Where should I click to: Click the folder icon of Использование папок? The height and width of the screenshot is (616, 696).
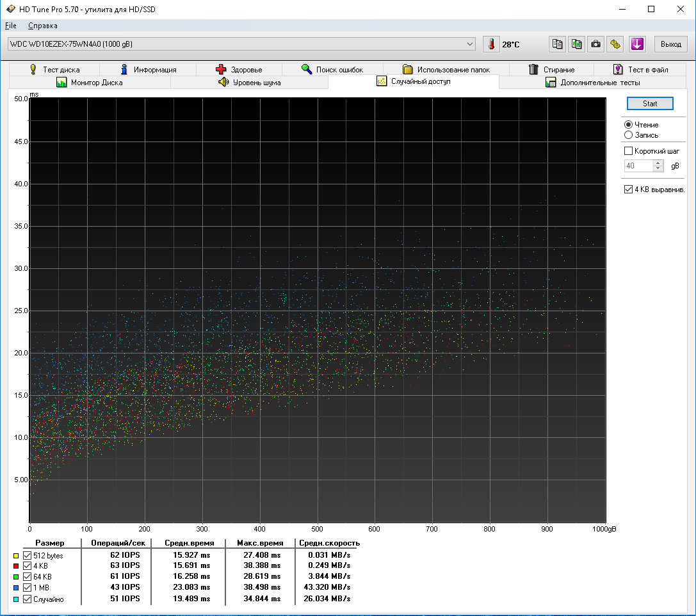pyautogui.click(x=407, y=69)
